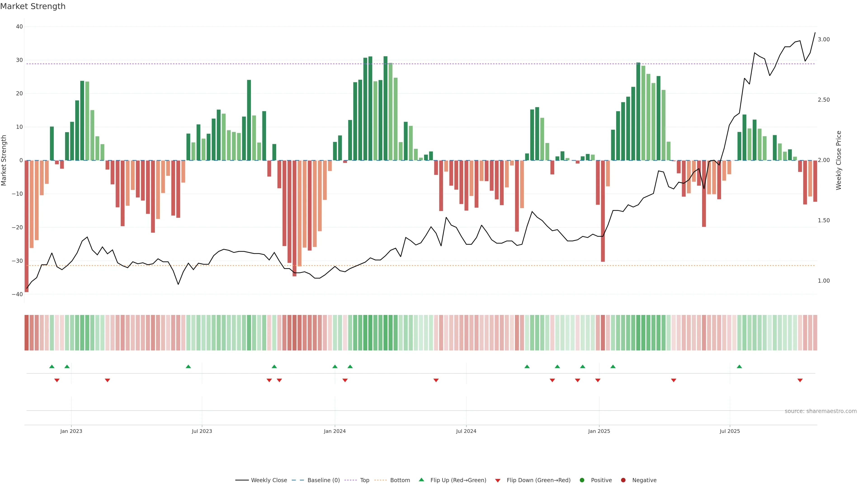This screenshot has width=868, height=488.
Task: Click the 3.00 label on right price axis
Action: pos(823,39)
